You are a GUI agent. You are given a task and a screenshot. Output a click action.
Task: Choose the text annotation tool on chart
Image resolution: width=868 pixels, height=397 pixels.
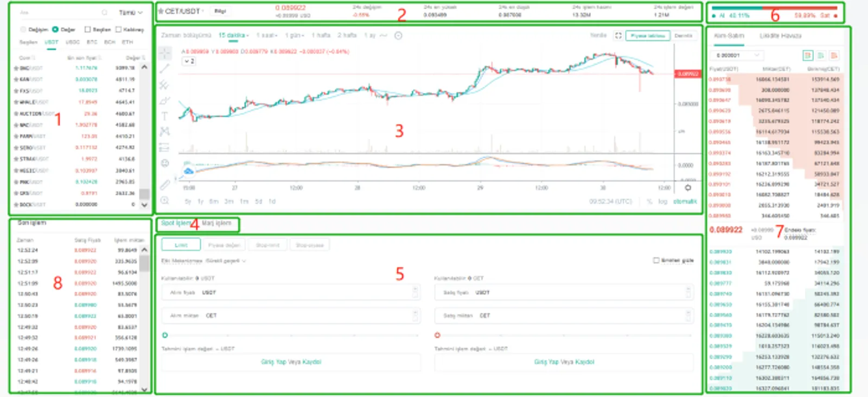165,116
